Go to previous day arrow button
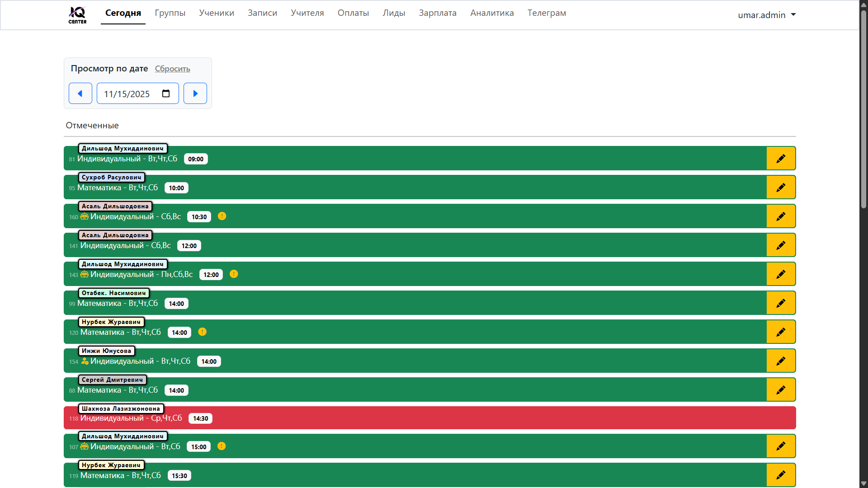 tap(80, 94)
